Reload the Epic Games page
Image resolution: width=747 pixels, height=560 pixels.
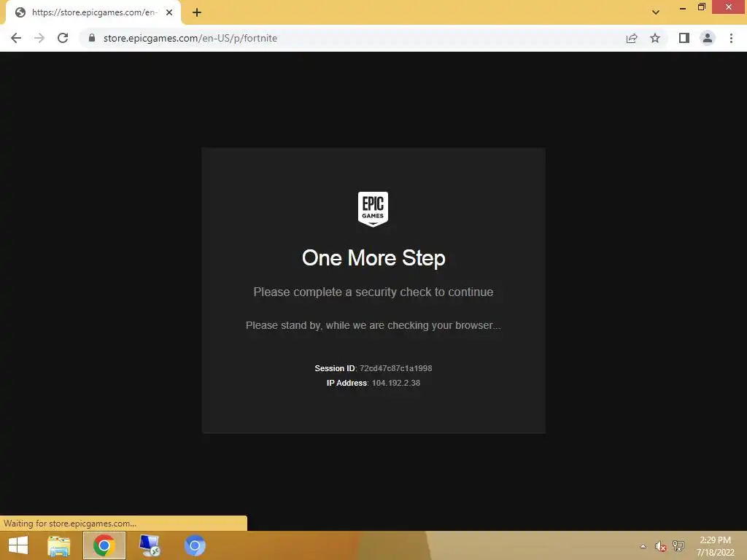(63, 38)
